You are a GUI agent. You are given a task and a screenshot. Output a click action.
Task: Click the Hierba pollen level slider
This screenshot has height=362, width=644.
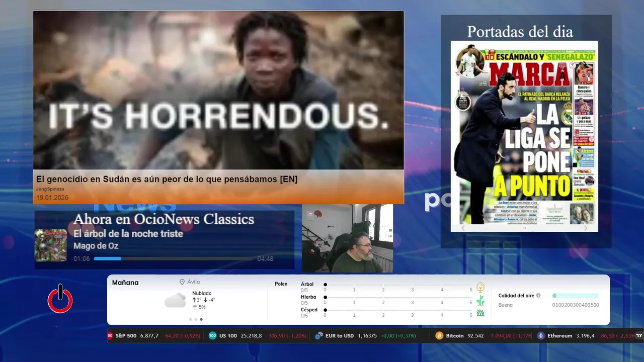click(398, 297)
